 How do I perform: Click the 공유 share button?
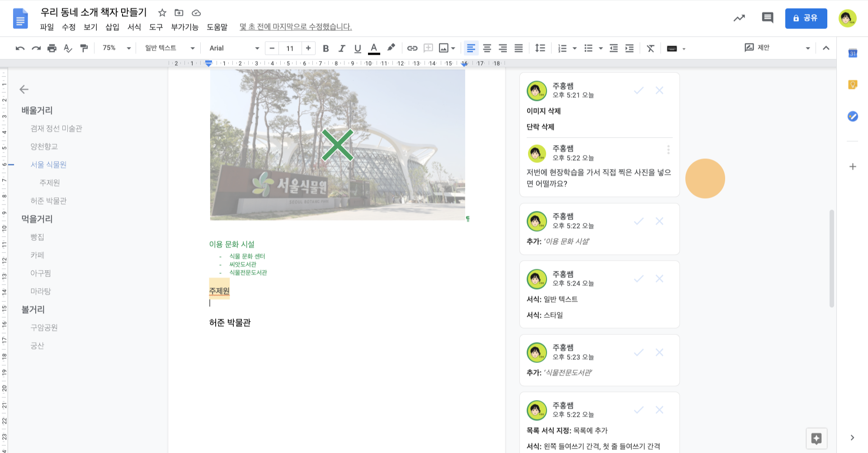click(x=806, y=18)
